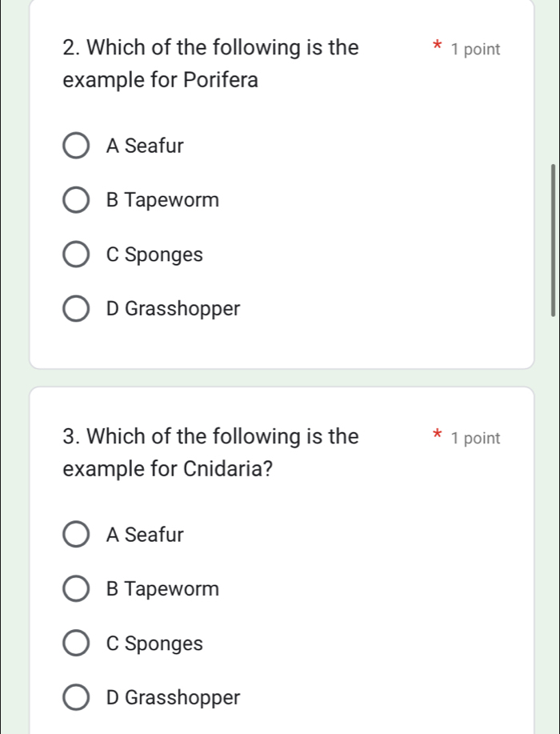Image resolution: width=560 pixels, height=734 pixels.
Task: Select A Seafur answer for question 3
Action: pyautogui.click(x=76, y=534)
